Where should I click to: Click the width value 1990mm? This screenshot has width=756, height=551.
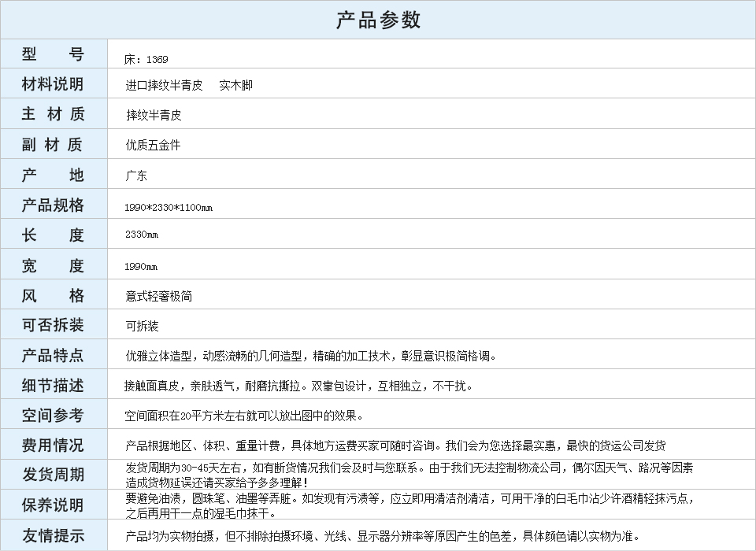pos(141,267)
